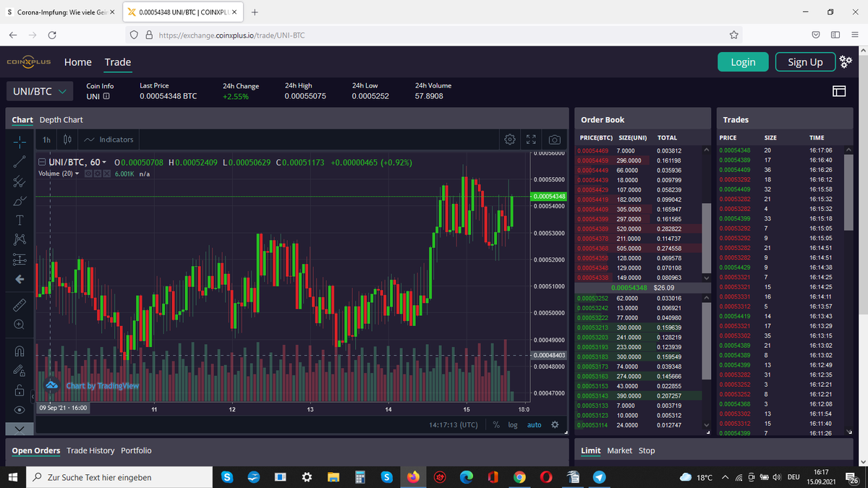The height and width of the screenshot is (488, 868).
Task: Open Firefox from the Windows taskbar
Action: point(413,477)
